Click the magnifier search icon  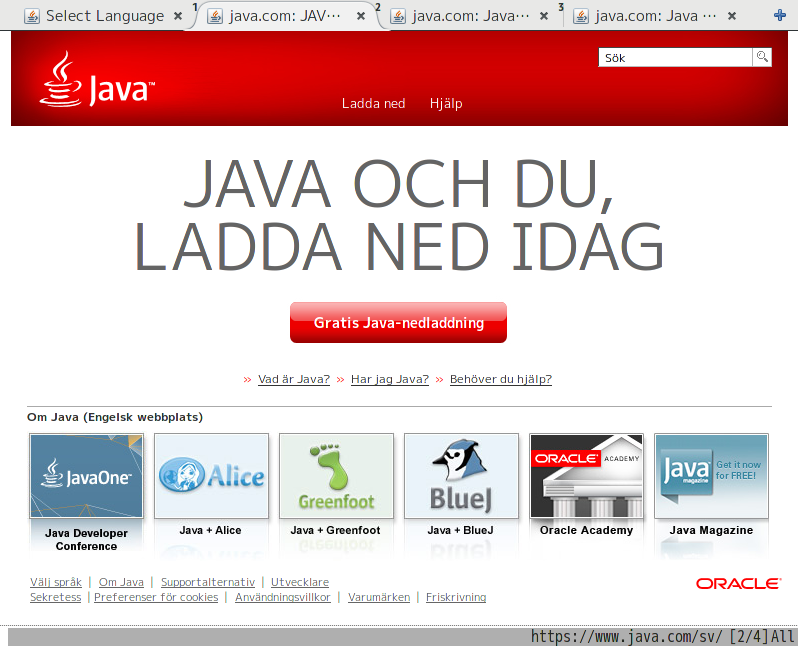pos(762,57)
